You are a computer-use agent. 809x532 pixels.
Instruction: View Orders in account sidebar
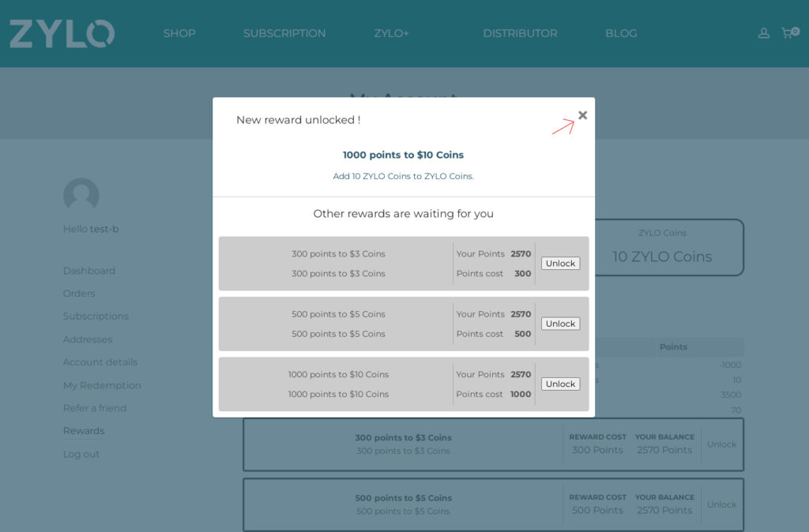79,294
